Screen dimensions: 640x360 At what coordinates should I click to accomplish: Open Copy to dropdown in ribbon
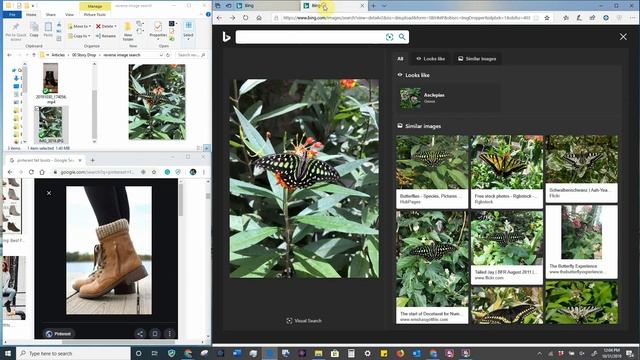coord(79,36)
